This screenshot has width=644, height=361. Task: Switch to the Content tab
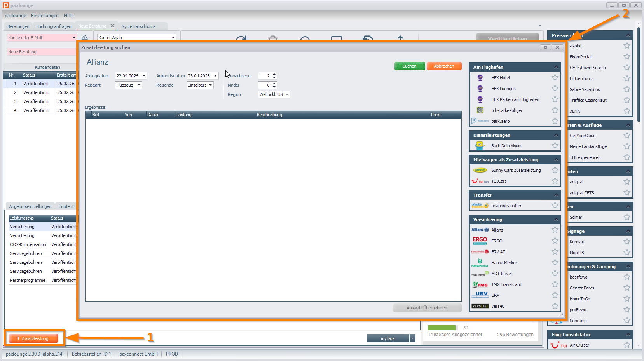tap(66, 206)
